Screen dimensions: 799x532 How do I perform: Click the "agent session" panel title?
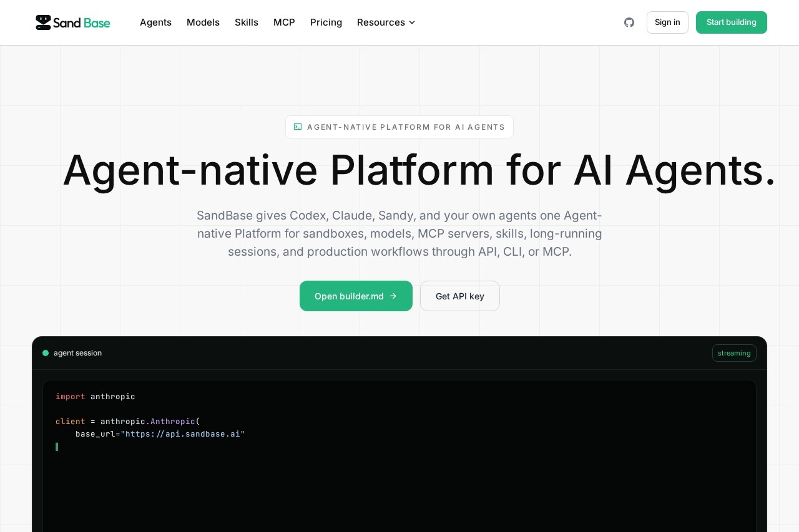pyautogui.click(x=77, y=353)
